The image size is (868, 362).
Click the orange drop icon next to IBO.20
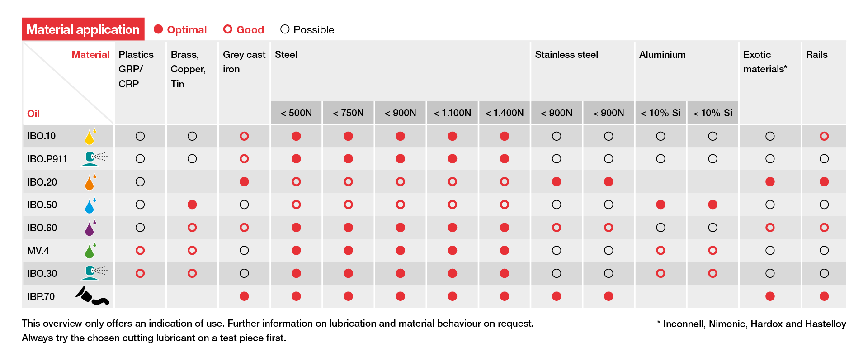[90, 182]
